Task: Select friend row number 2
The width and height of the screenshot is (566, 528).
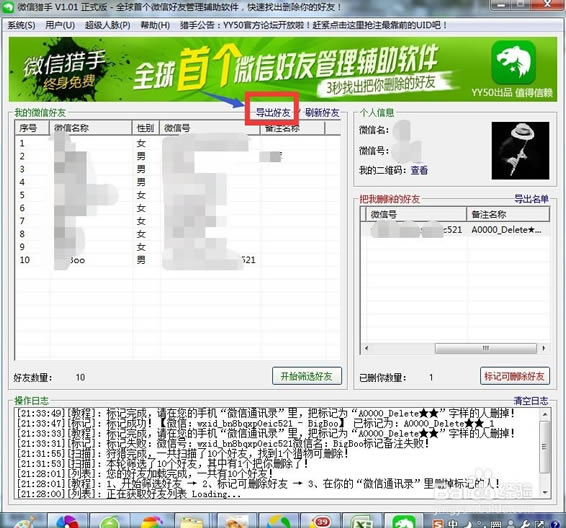Action: (x=177, y=156)
